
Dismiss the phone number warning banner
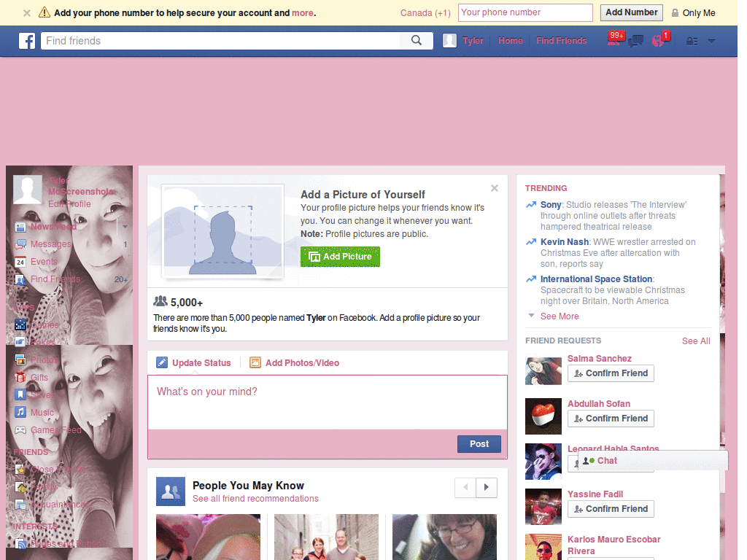27,13
